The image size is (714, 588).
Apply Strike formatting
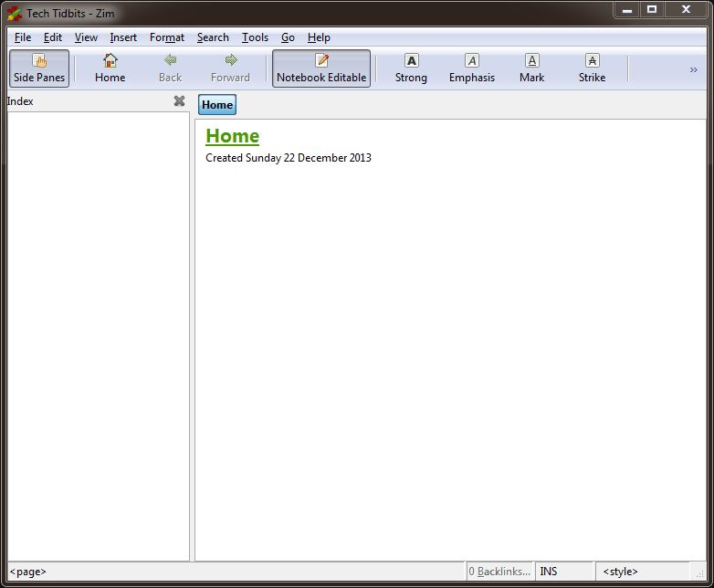(592, 68)
